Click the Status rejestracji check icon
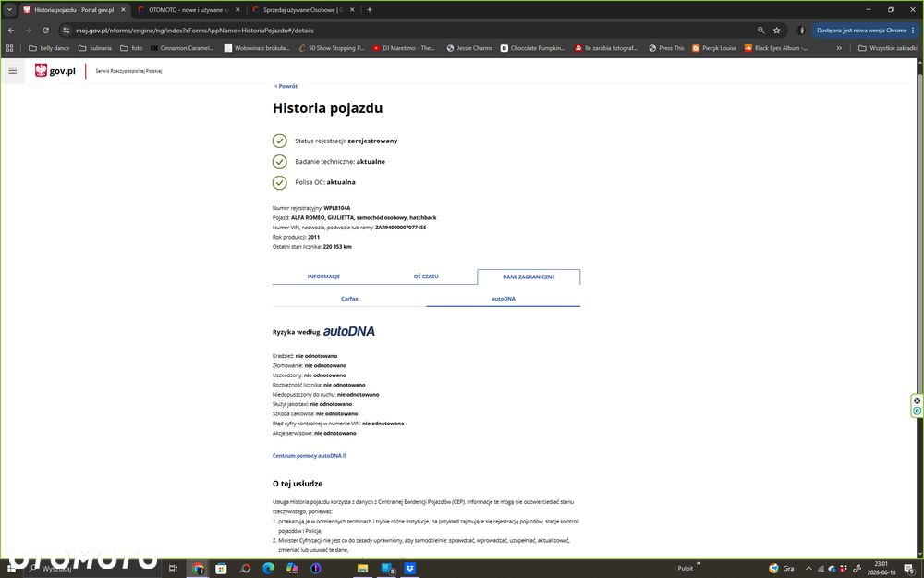The height and width of the screenshot is (578, 924). 279,141
